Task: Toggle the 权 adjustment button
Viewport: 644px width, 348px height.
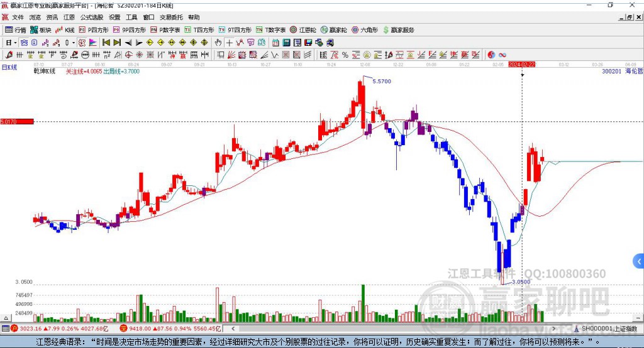Action: tap(82, 43)
